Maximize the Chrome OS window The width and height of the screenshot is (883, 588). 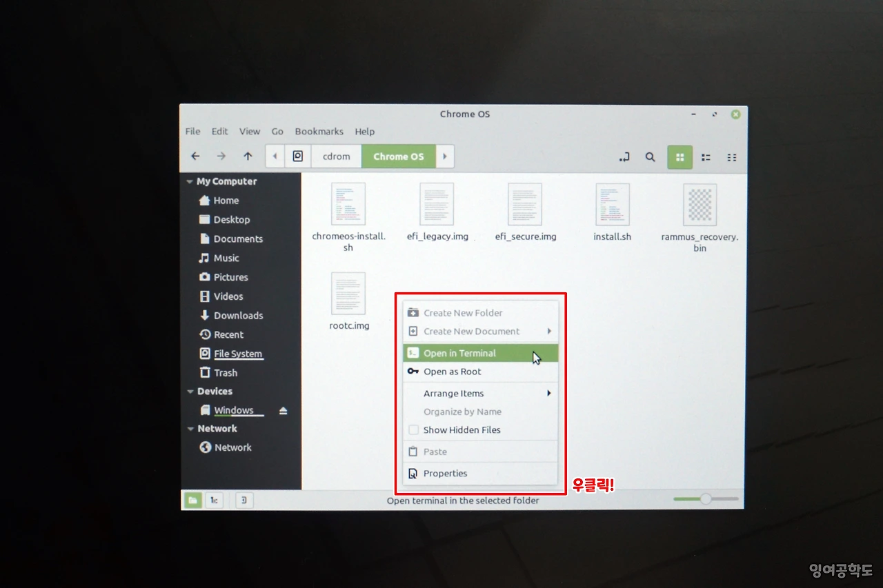click(715, 114)
